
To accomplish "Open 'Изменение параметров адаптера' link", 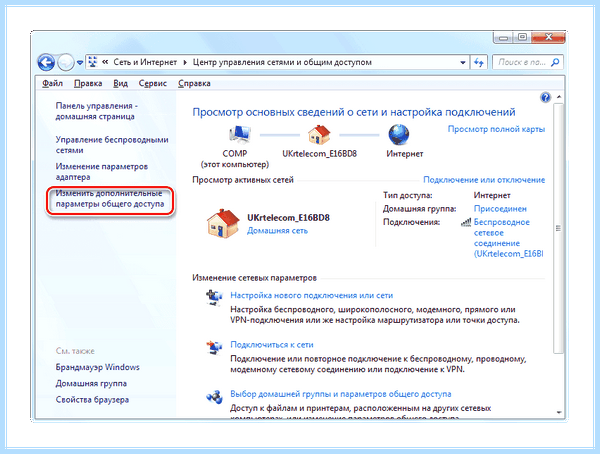I will pyautogui.click(x=102, y=171).
